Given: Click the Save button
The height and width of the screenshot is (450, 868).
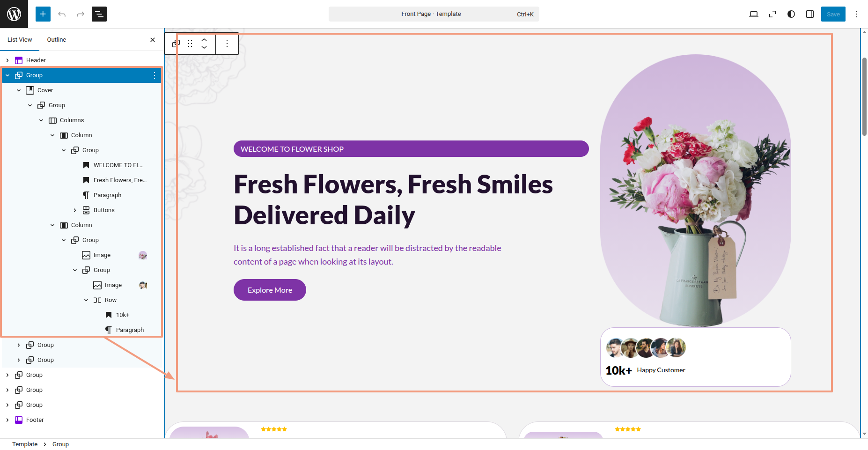Looking at the screenshot, I should pyautogui.click(x=833, y=14).
